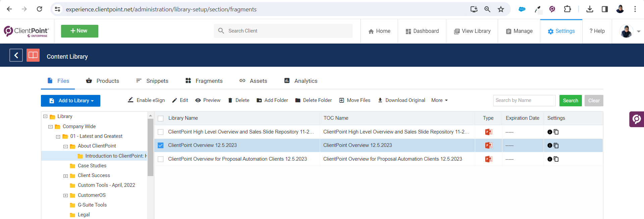Click Delete trash in the toolbar

pos(239,100)
